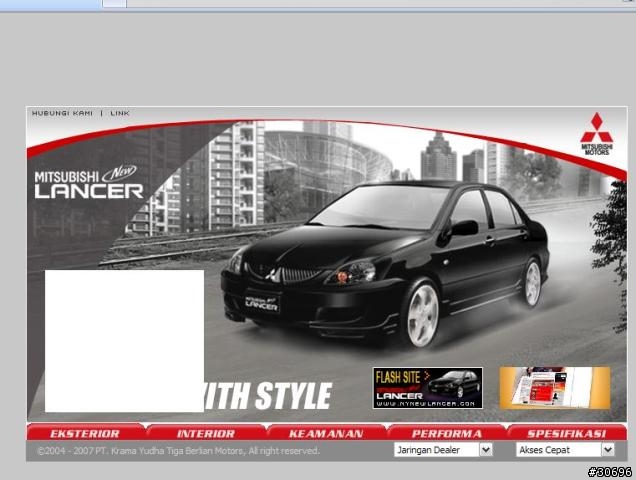Viewport: 636px width, 480px height.
Task: Open the Akses Cepat combo box
Action: (565, 450)
